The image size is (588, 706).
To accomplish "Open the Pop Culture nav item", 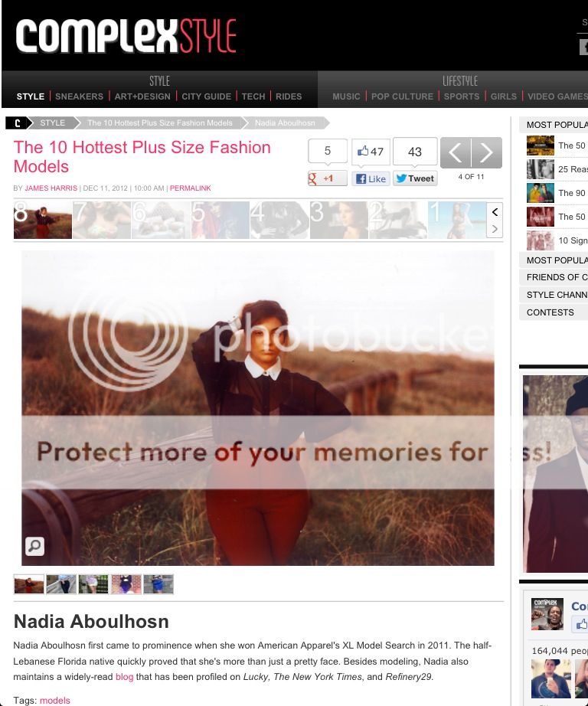I will point(402,96).
